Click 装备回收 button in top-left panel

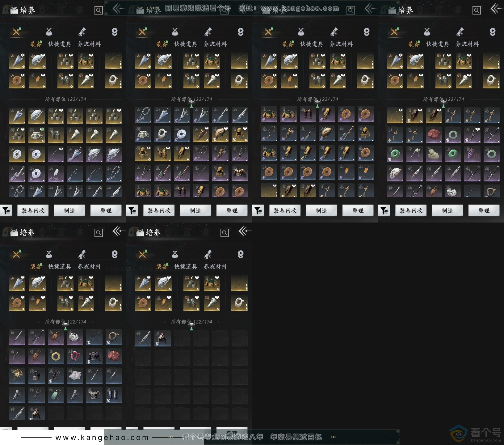click(33, 210)
